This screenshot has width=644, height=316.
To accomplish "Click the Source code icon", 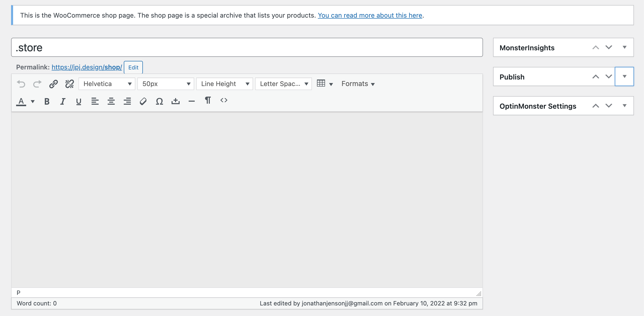I will click(x=224, y=100).
